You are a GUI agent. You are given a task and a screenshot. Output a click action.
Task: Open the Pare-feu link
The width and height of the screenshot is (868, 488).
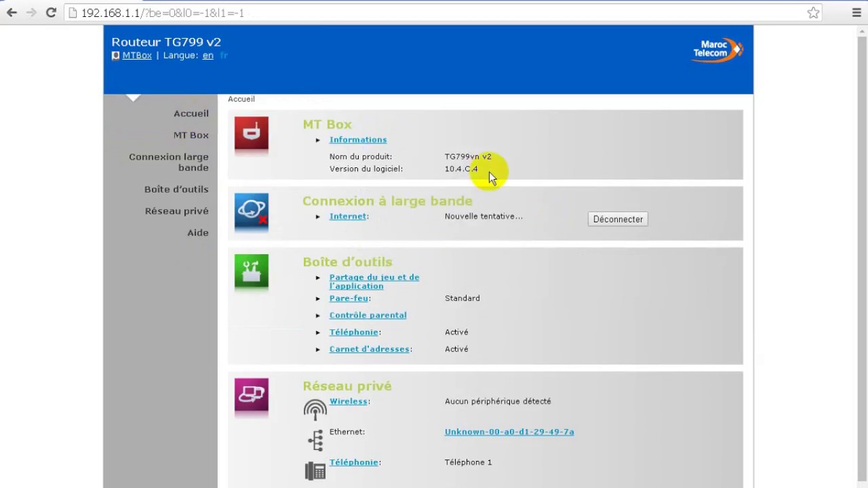click(349, 298)
